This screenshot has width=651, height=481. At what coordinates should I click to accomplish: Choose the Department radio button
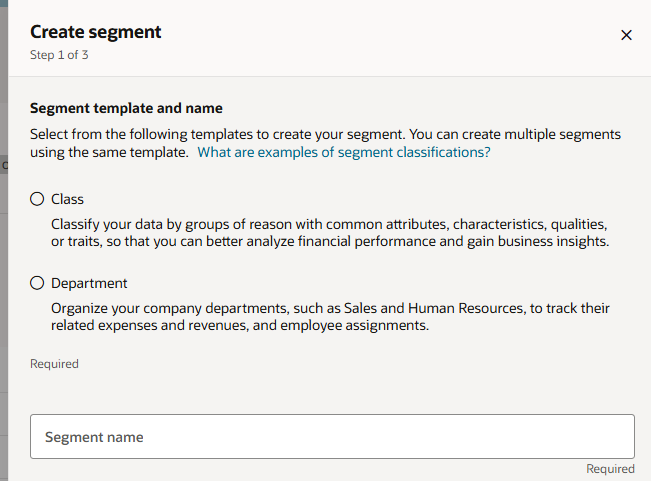[x=37, y=283]
